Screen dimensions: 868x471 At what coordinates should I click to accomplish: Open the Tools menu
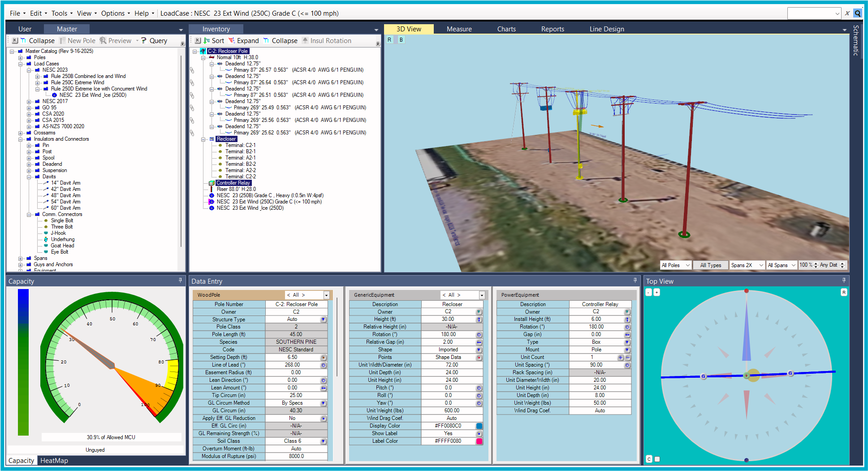62,13
